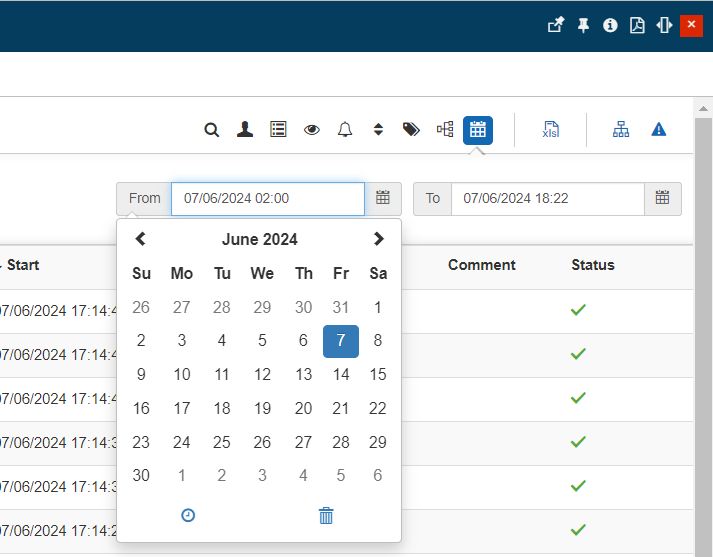The height and width of the screenshot is (557, 713).
Task: Click the open in new window icon
Action: tap(556, 25)
